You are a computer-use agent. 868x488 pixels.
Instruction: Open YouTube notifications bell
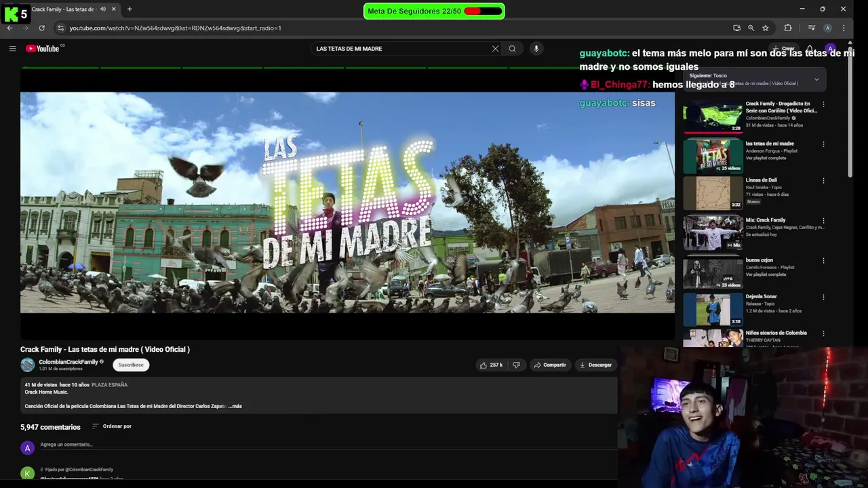[810, 49]
